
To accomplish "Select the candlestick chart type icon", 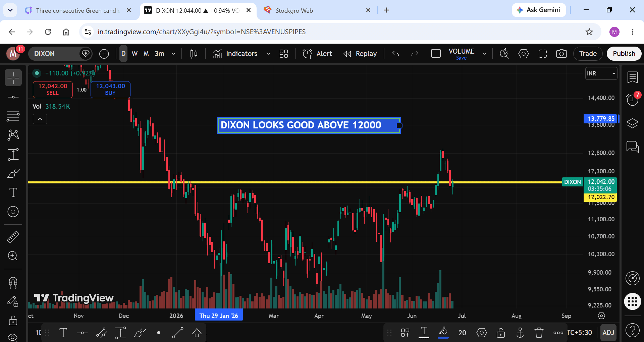I will point(194,54).
